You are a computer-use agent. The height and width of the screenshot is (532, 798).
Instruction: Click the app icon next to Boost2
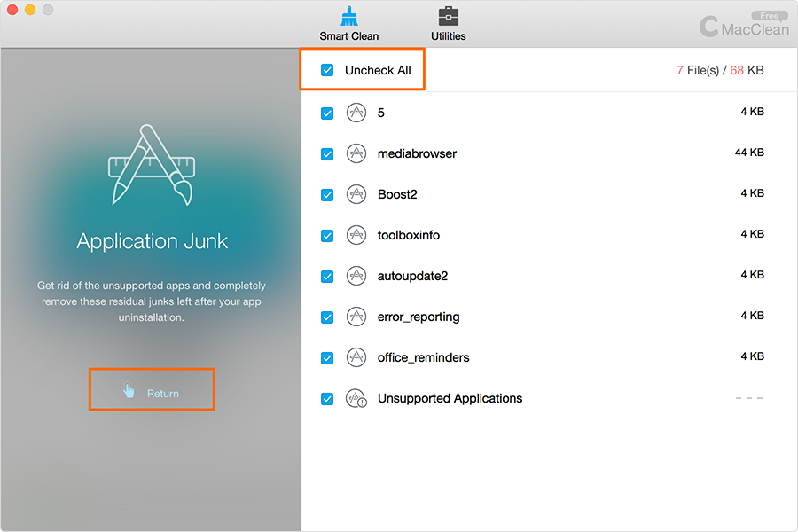tap(356, 194)
